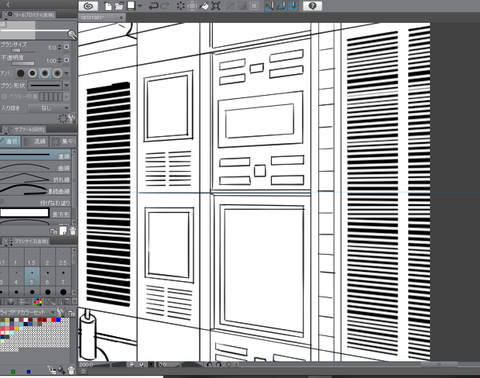
Task: Redo the undone stroke
Action: (x=165, y=6)
